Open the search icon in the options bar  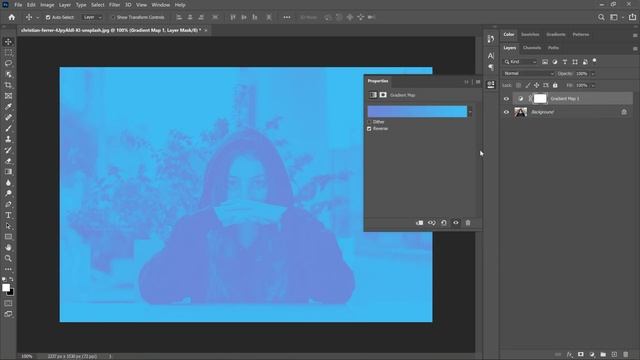pyautogui.click(x=601, y=17)
